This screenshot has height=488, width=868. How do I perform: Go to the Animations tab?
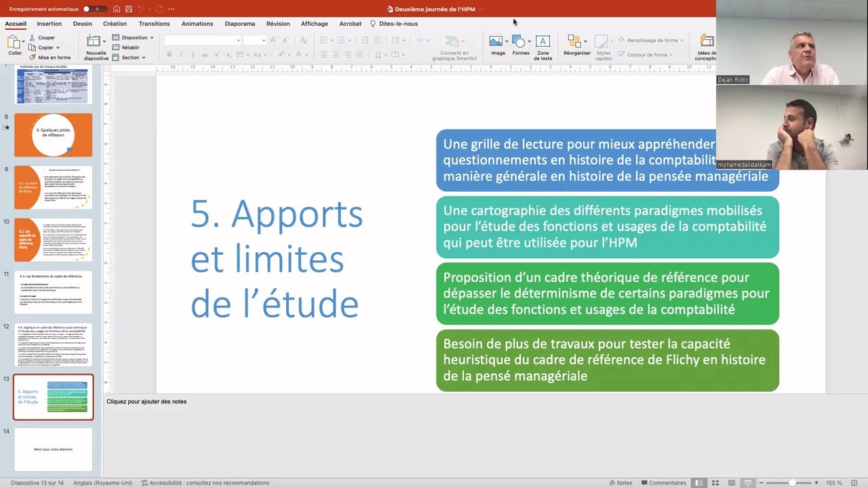point(197,24)
